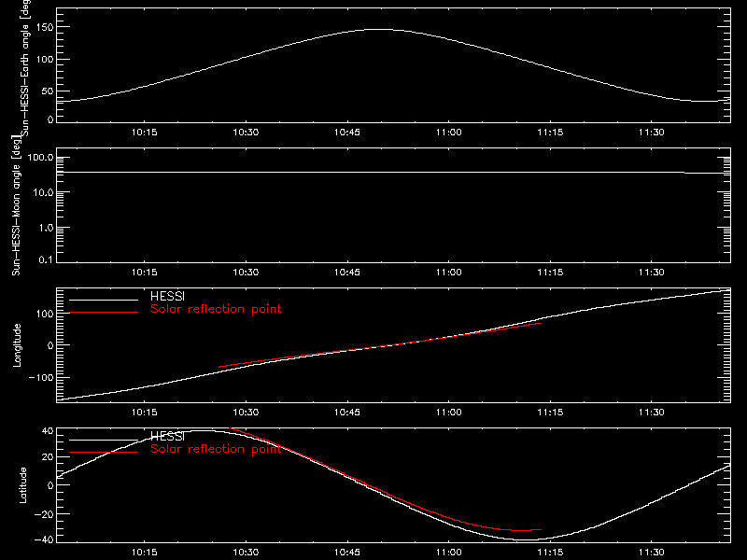
Task: Click "10:15" time label under Longitude plot
Action: point(145,413)
